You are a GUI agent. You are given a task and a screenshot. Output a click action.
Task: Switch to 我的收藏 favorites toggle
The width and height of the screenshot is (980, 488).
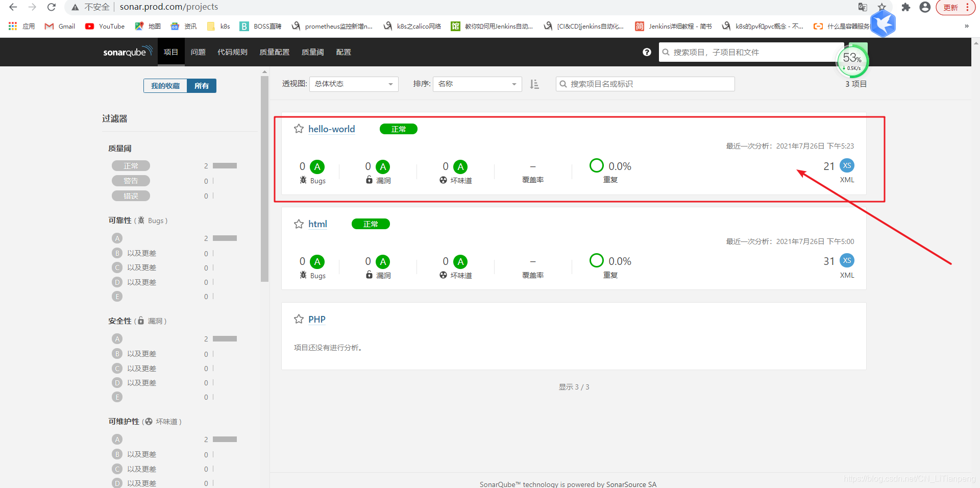[x=165, y=86]
